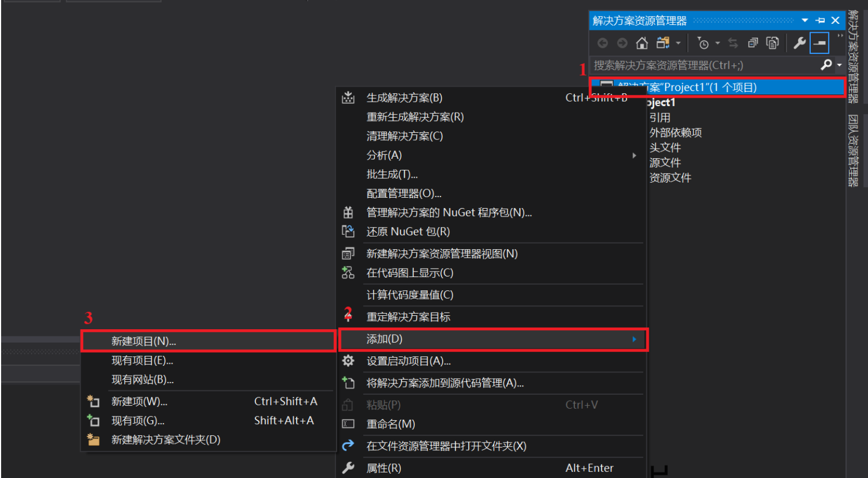The height and width of the screenshot is (478, 868).
Task: Choose 生成解决方案(B) from context menu
Action: (491, 98)
